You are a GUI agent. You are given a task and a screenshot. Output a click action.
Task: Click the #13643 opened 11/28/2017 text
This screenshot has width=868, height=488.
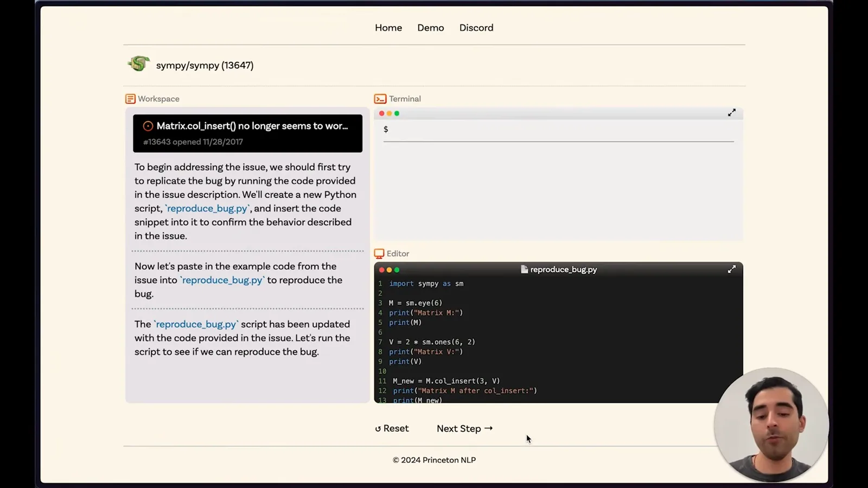pos(193,142)
